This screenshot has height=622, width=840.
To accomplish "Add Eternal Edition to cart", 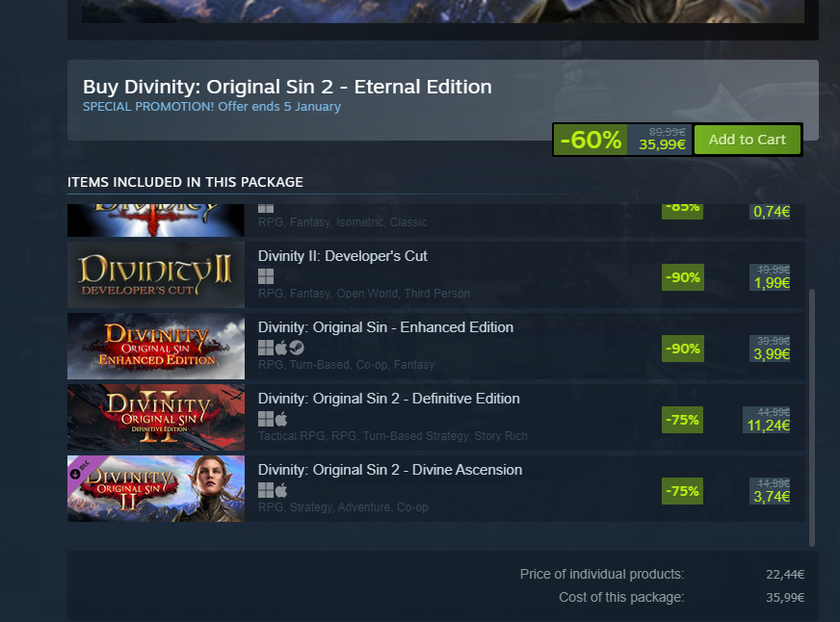I will point(748,140).
